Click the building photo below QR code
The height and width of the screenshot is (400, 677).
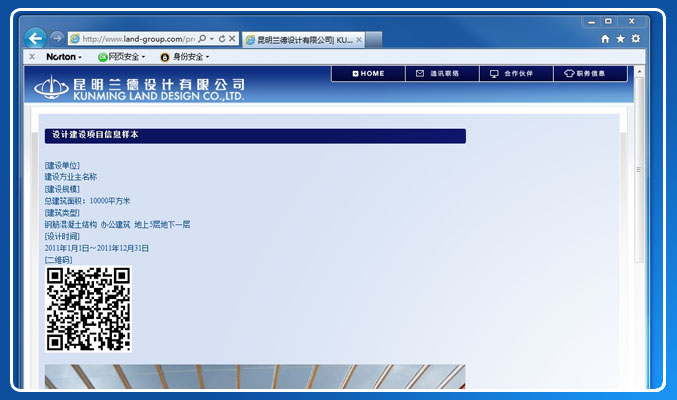(x=255, y=377)
